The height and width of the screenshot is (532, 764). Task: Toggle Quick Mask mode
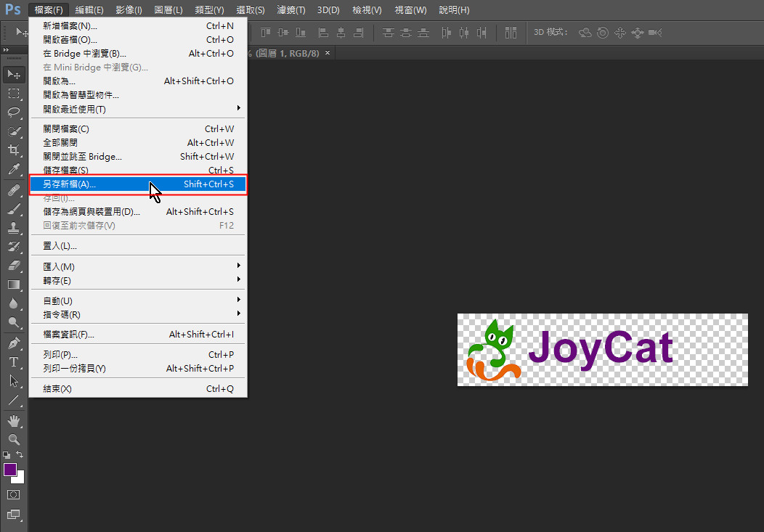14,494
